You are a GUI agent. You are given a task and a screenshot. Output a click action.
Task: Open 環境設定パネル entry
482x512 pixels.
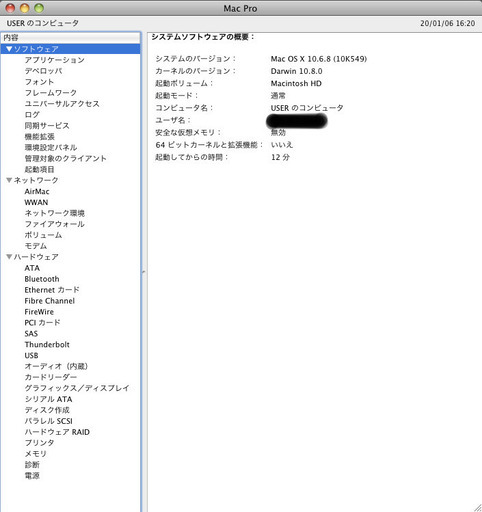[51, 147]
